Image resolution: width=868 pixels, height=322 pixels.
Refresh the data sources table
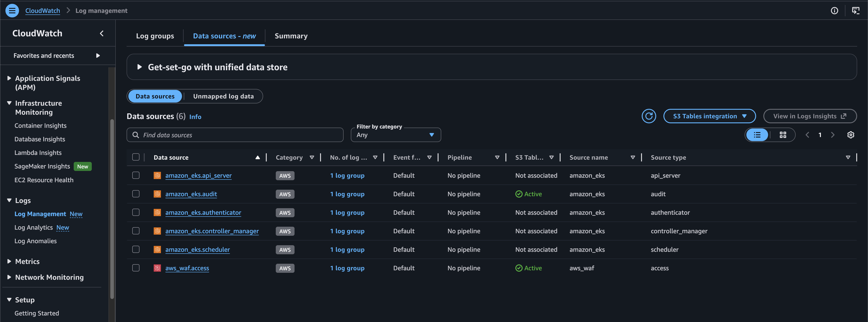point(649,116)
